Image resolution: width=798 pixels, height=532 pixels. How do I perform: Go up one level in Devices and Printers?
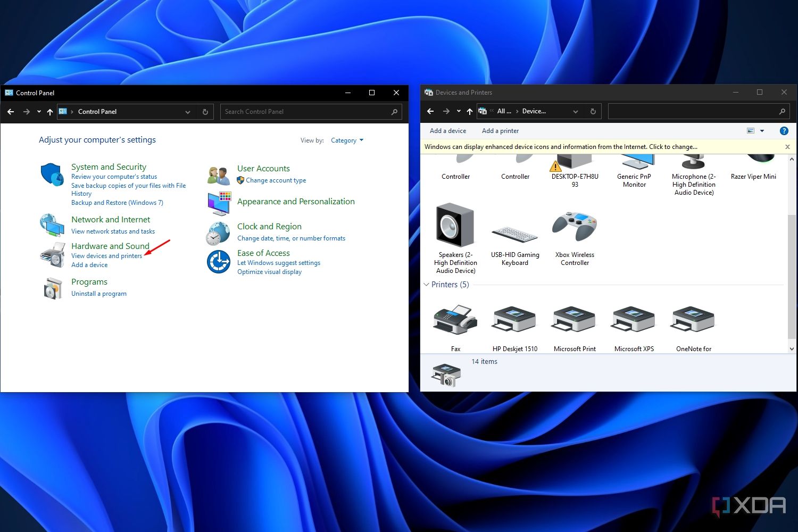click(470, 111)
